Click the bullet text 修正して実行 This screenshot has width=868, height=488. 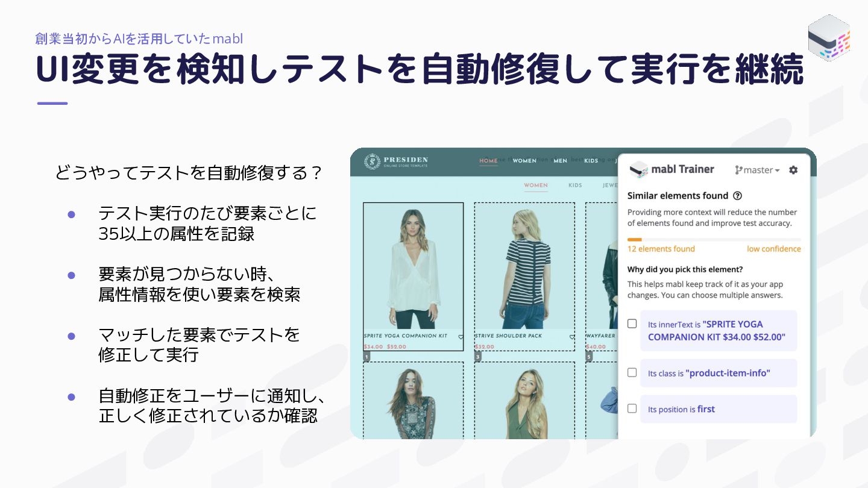pyautogui.click(x=148, y=355)
